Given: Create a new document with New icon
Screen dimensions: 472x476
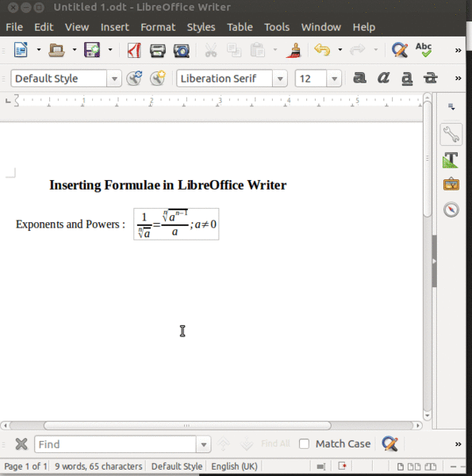Looking at the screenshot, I should tap(21, 50).
